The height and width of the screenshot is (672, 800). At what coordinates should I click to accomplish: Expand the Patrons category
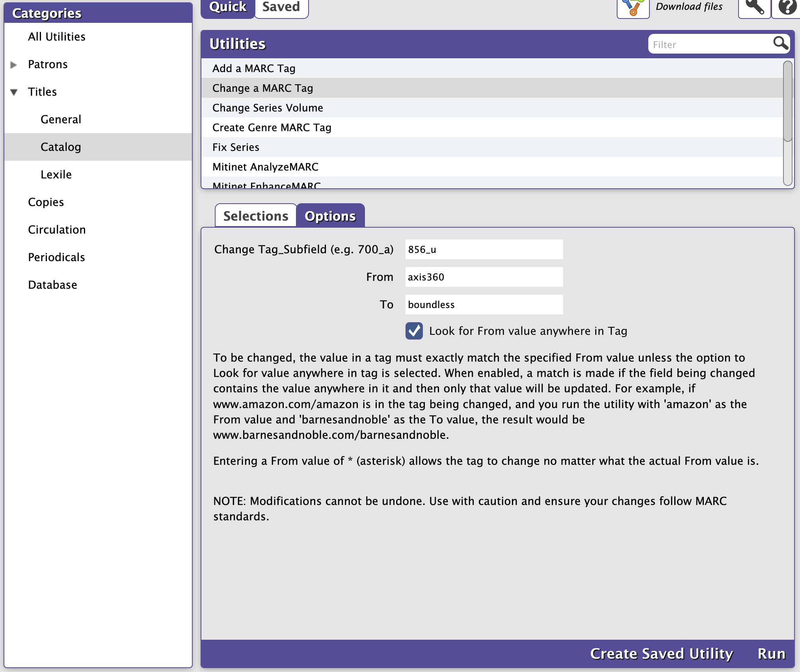tap(14, 65)
